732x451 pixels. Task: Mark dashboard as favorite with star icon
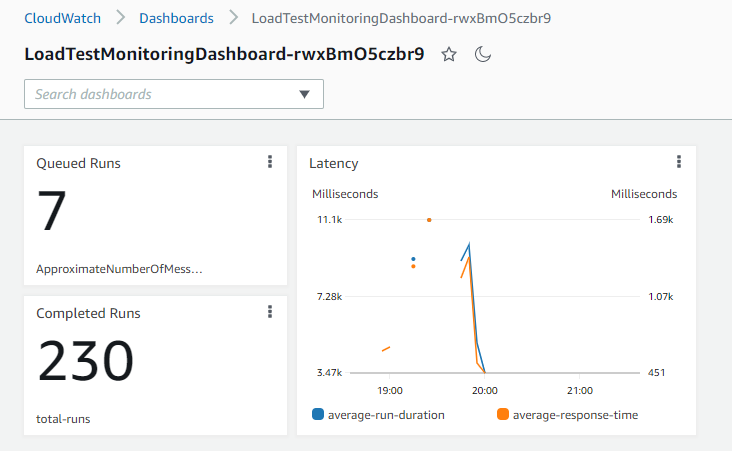click(x=449, y=55)
